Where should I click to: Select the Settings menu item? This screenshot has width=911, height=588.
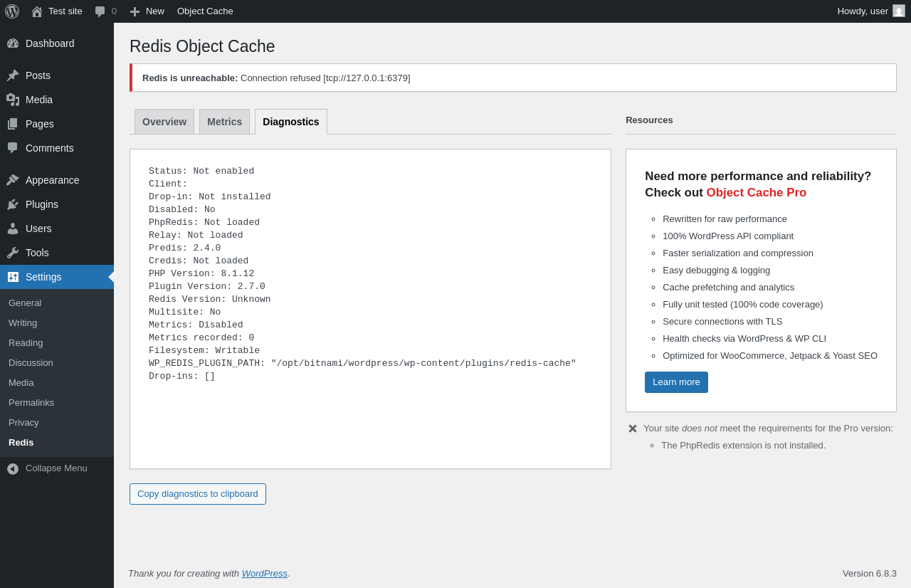click(57, 277)
